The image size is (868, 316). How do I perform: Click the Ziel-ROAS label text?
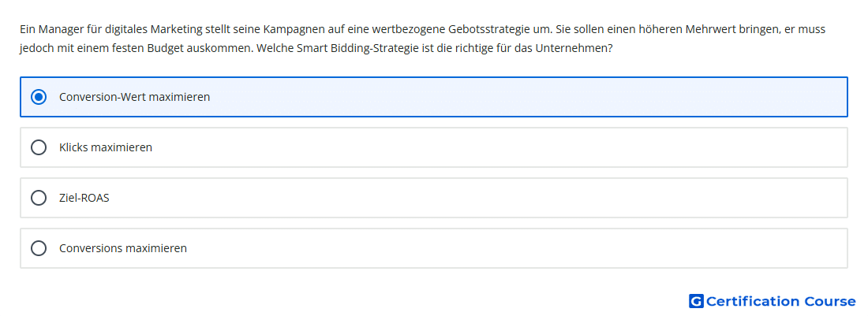pyautogui.click(x=84, y=198)
